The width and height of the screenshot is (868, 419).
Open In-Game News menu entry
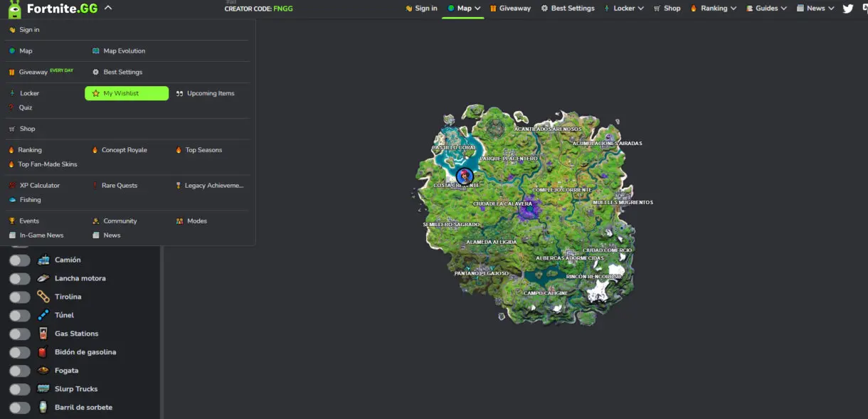click(36, 235)
